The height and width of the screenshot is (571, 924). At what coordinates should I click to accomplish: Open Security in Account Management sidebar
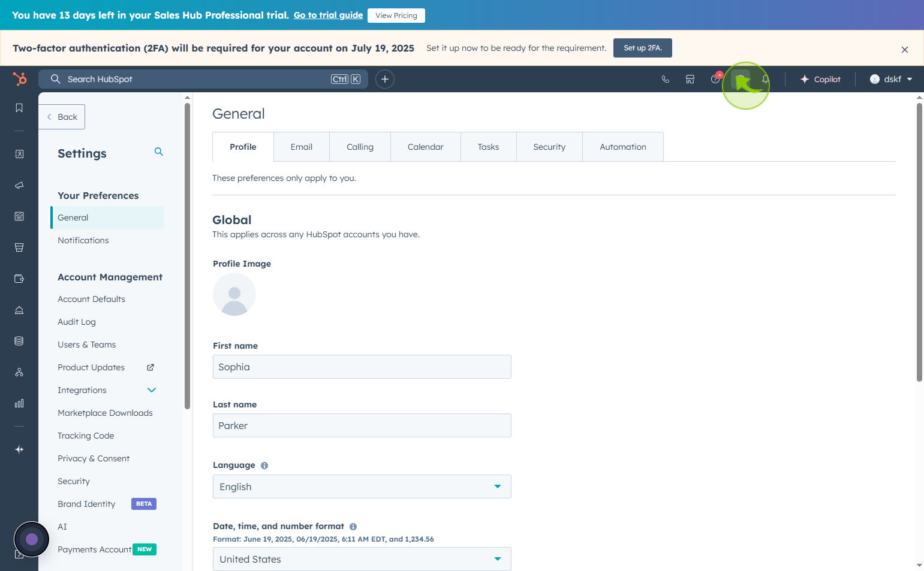[74, 481]
